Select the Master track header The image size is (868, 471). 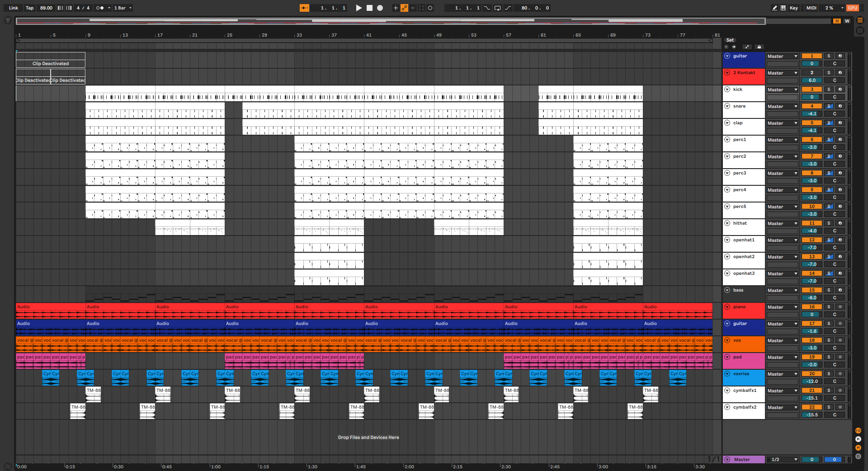point(744,459)
